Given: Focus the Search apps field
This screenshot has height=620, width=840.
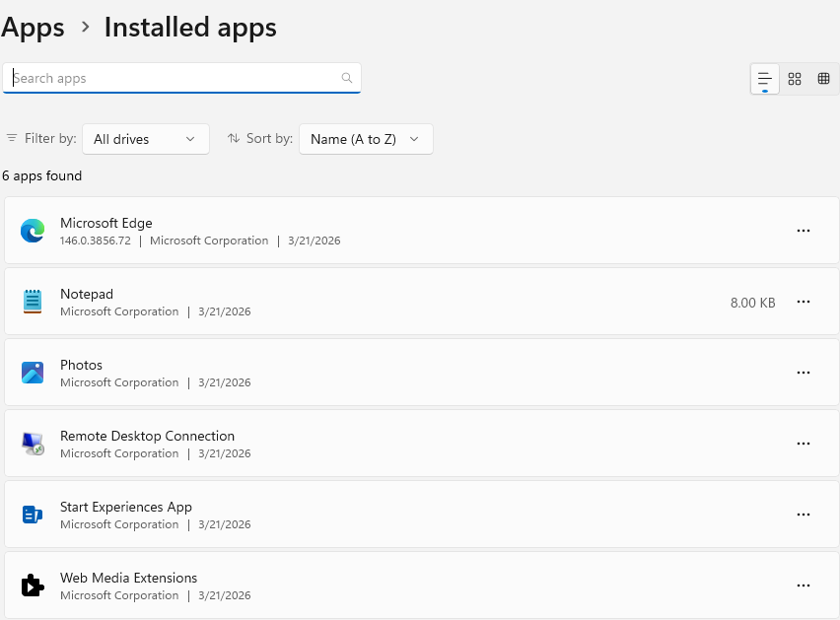Looking at the screenshot, I should point(181,78).
